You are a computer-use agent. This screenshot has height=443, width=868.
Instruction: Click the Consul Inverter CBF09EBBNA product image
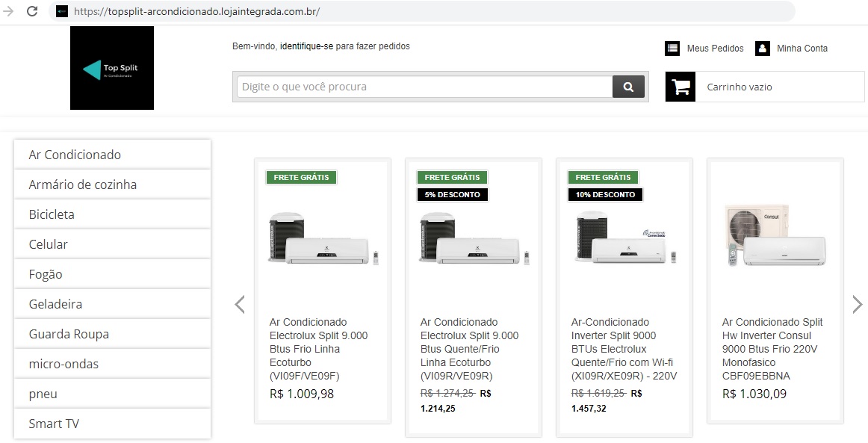(775, 235)
